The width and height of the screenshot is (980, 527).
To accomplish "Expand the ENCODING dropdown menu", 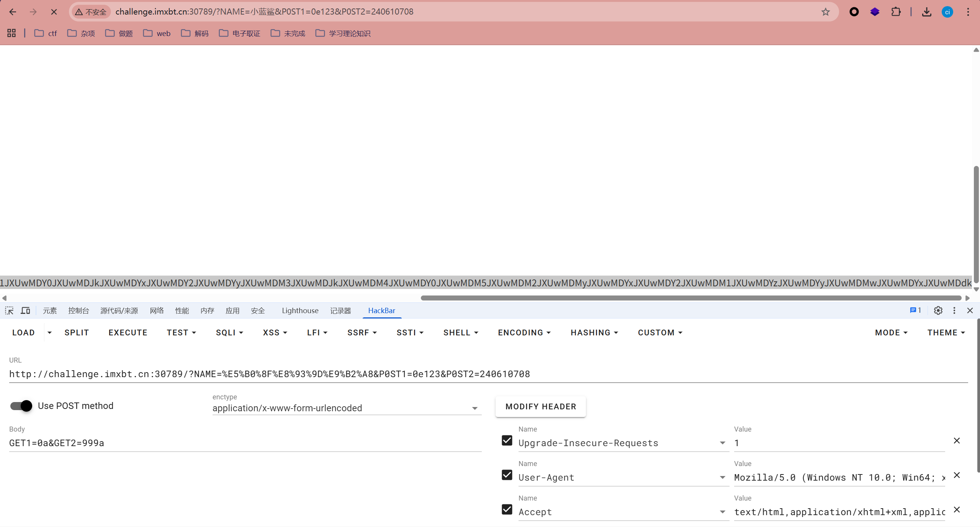I will tap(524, 333).
